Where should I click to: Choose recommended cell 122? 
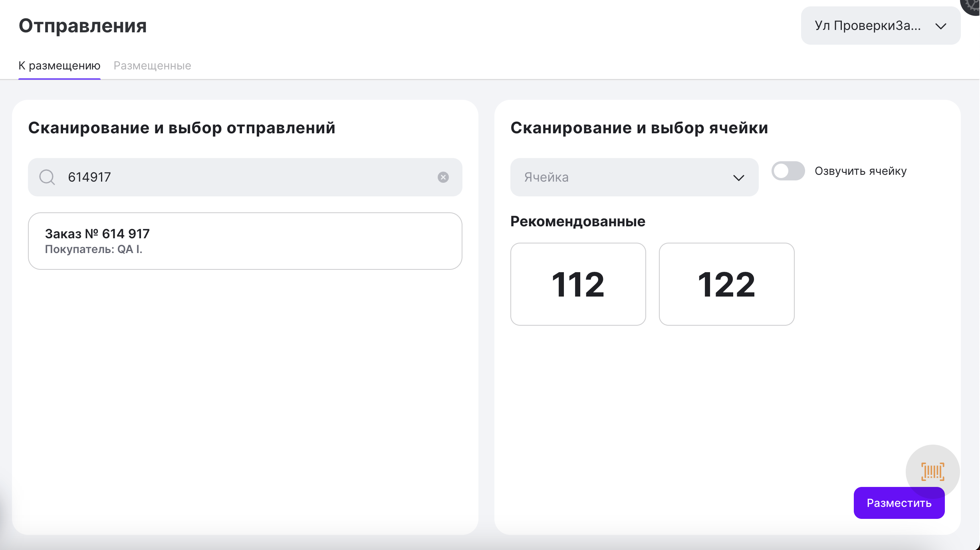click(x=726, y=284)
